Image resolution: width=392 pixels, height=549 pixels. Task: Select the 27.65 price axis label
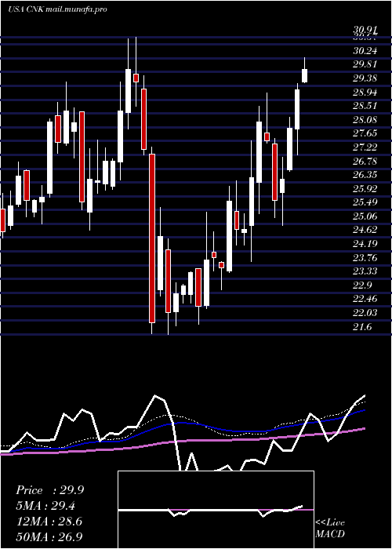coord(365,134)
